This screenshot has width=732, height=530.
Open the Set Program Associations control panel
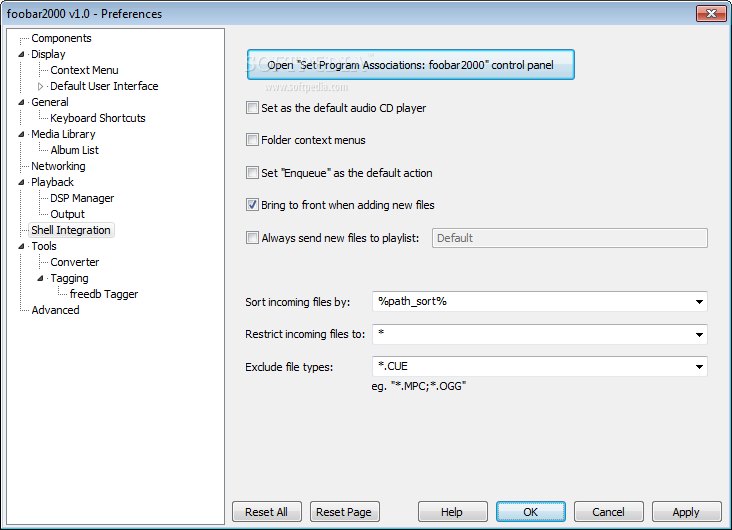410,65
